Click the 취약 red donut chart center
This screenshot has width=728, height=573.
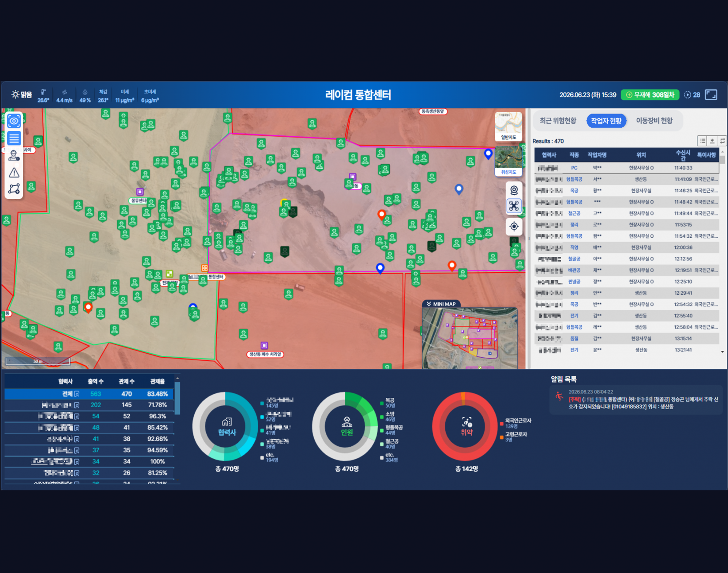coord(466,427)
